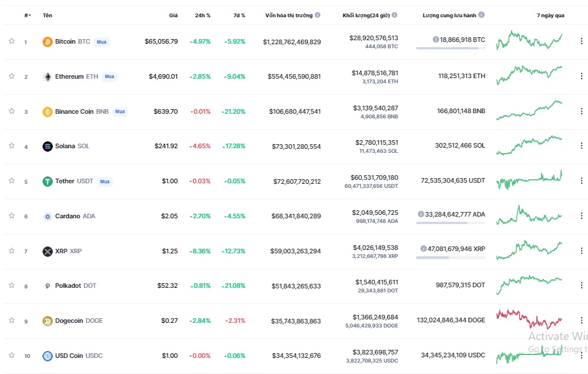Click the Ethereum logo icon
The height and width of the screenshot is (374, 588).
pos(48,77)
